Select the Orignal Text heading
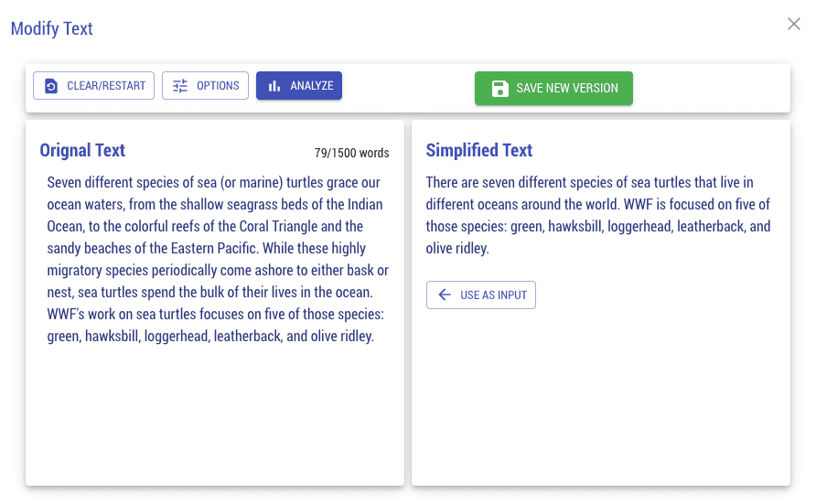Screen dimensions: 816x504 [x=83, y=151]
